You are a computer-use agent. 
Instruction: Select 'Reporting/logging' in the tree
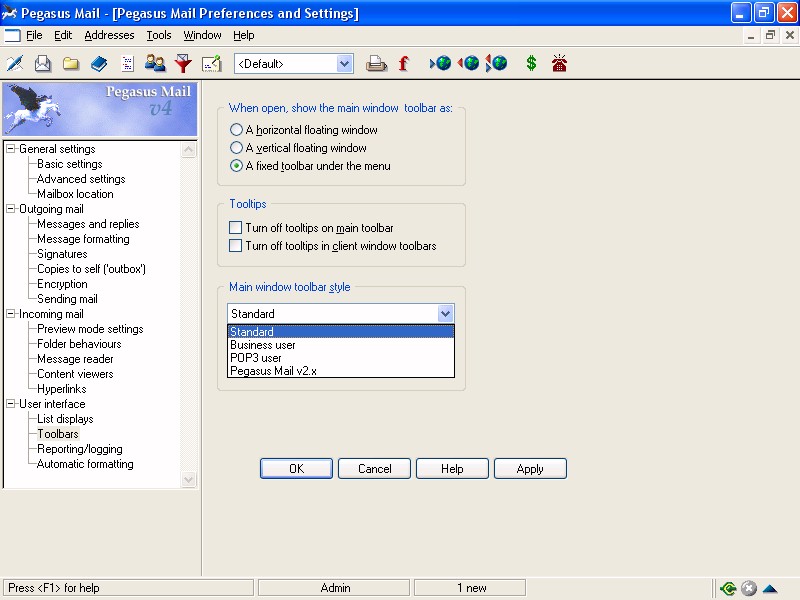tap(80, 448)
